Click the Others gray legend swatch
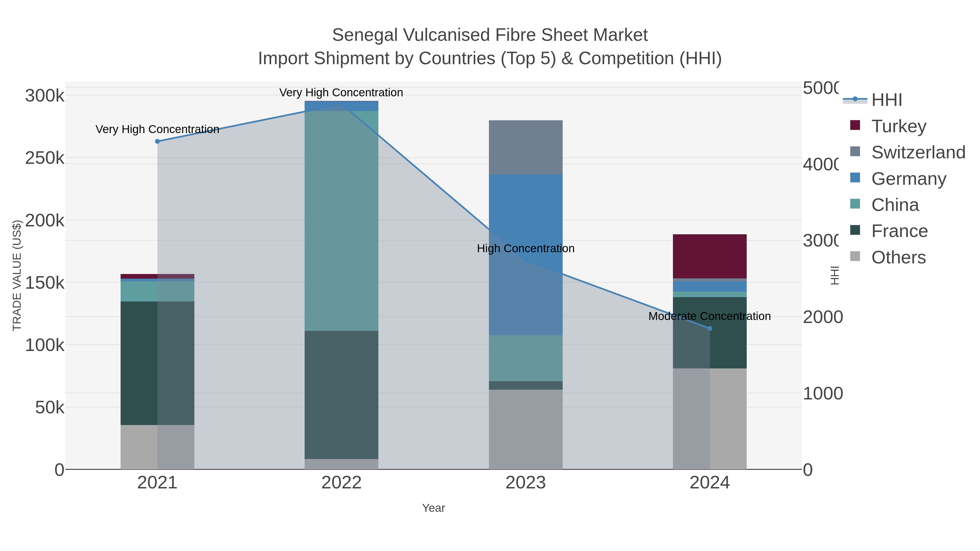 coord(855,256)
